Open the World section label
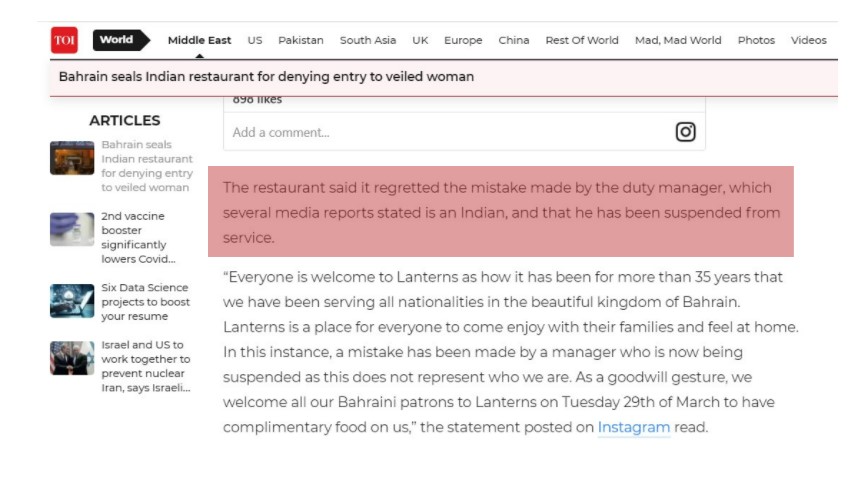857x491 pixels. pyautogui.click(x=118, y=40)
